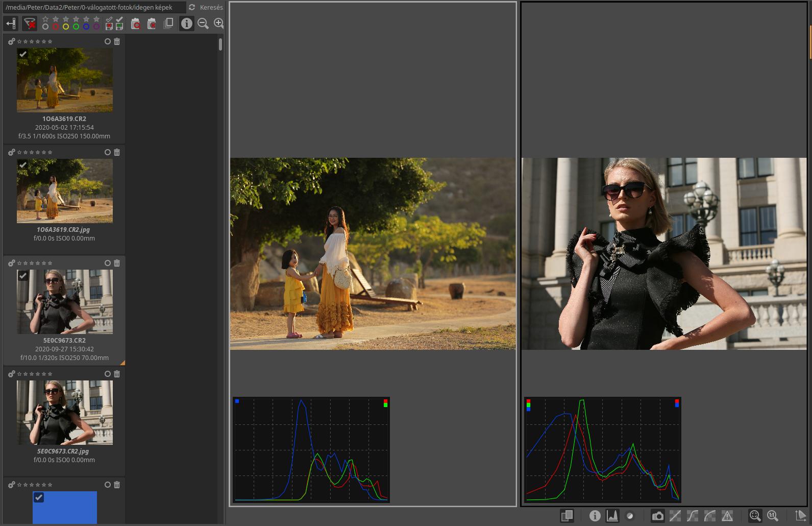
Task: Click the Keresés search field
Action: point(211,8)
